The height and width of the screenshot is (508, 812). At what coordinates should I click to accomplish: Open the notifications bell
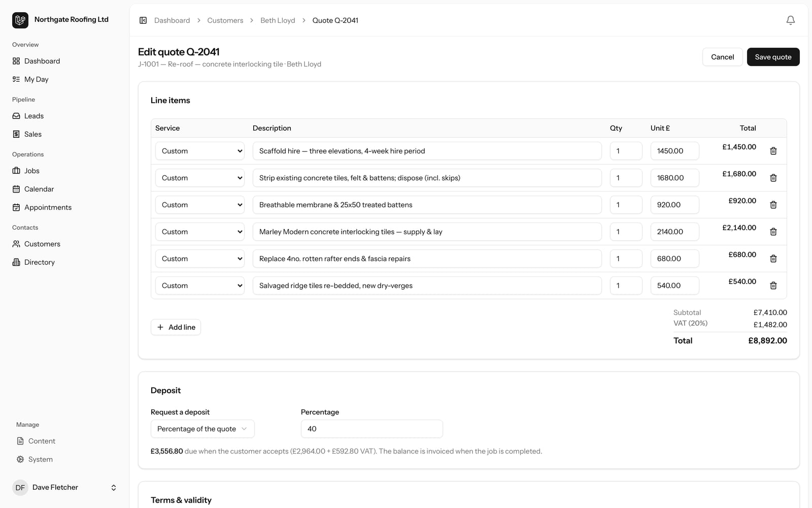click(790, 20)
